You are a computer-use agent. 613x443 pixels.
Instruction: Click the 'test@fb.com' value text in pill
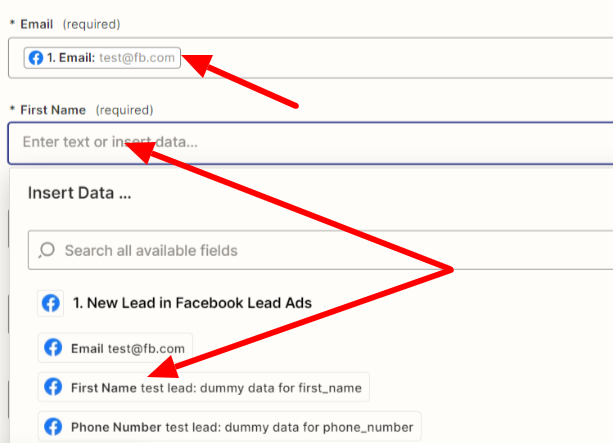[137, 58]
